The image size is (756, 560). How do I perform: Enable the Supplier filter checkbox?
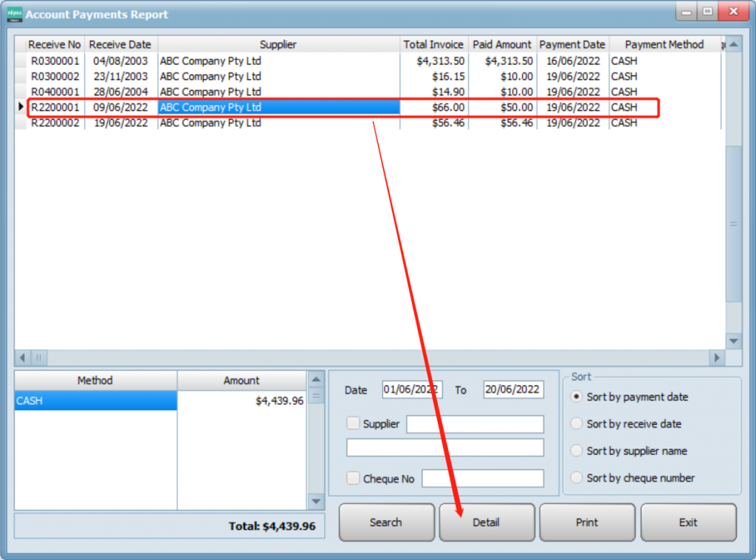pyautogui.click(x=354, y=423)
